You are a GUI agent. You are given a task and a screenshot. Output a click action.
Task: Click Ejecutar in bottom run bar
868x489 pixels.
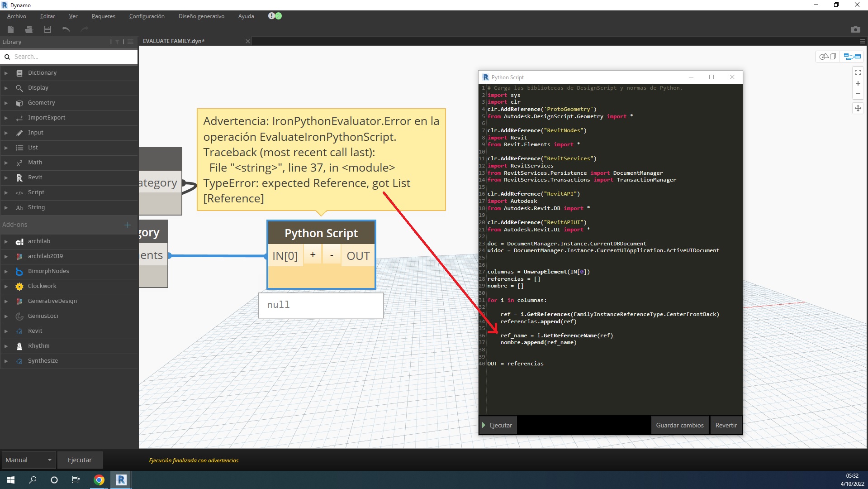tap(80, 460)
